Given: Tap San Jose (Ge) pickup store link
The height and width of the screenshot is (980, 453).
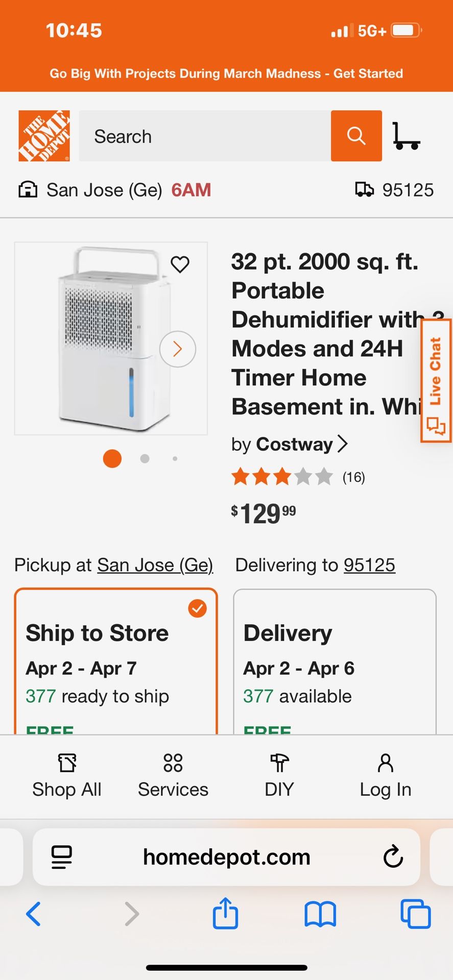Looking at the screenshot, I should coord(155,565).
